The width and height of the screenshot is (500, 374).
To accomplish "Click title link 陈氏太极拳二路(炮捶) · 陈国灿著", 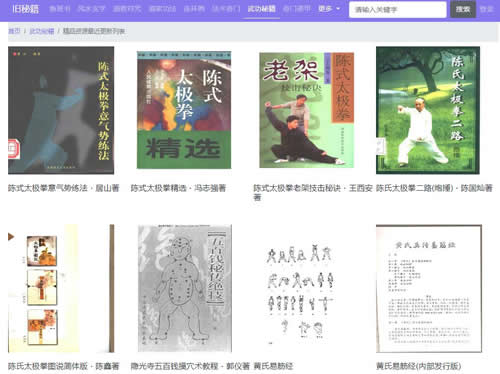I will pyautogui.click(x=434, y=188).
